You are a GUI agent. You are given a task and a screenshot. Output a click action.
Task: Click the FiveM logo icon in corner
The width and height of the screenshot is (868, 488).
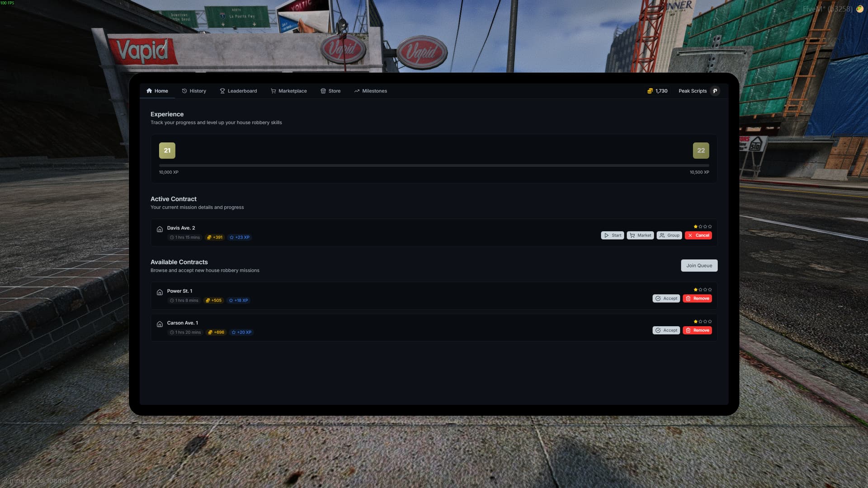[859, 9]
